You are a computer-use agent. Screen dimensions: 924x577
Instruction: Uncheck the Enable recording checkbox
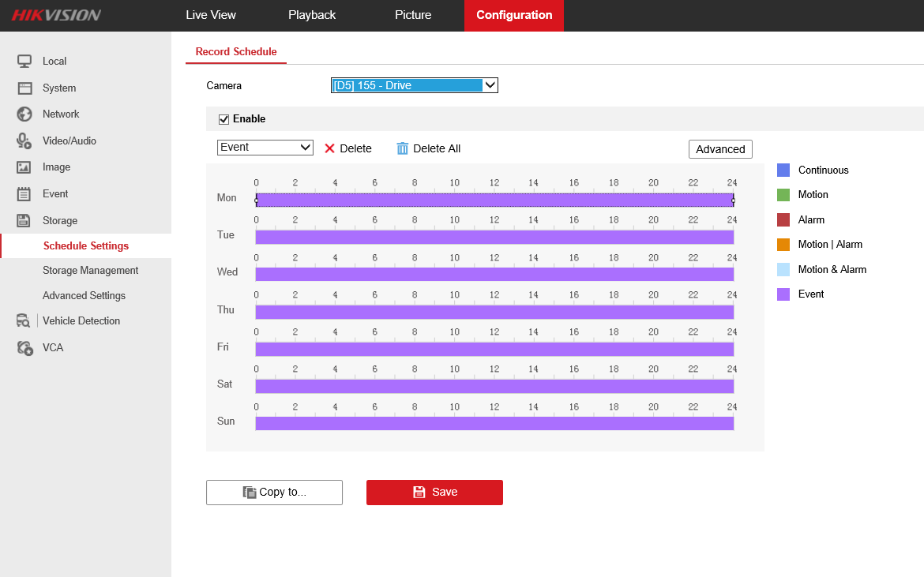tap(223, 119)
